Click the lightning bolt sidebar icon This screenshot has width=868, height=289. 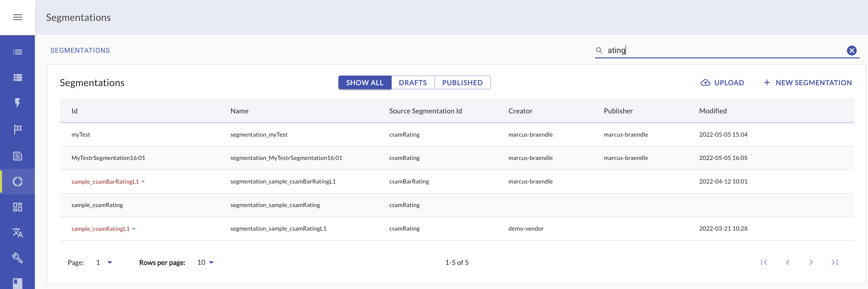18,103
